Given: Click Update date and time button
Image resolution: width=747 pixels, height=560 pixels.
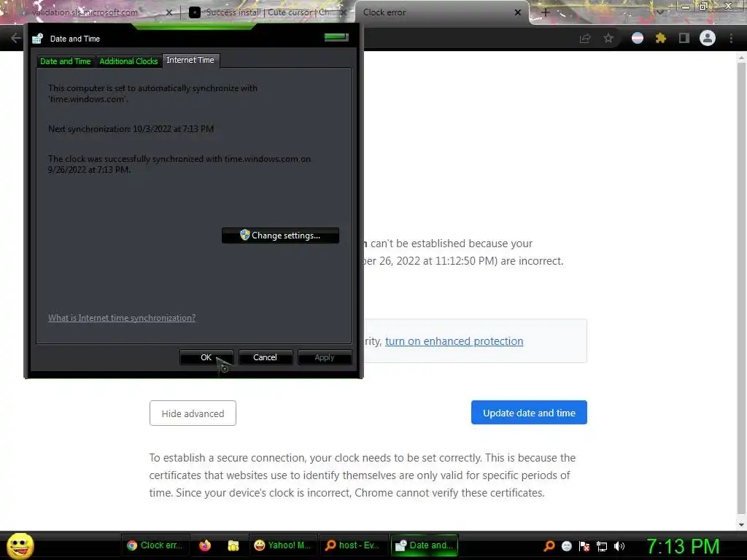Looking at the screenshot, I should click(530, 413).
